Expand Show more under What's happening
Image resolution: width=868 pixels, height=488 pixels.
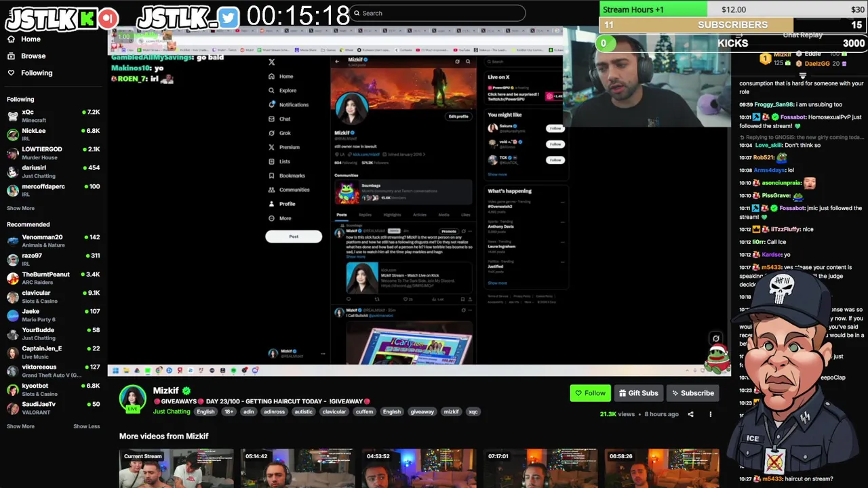(497, 283)
